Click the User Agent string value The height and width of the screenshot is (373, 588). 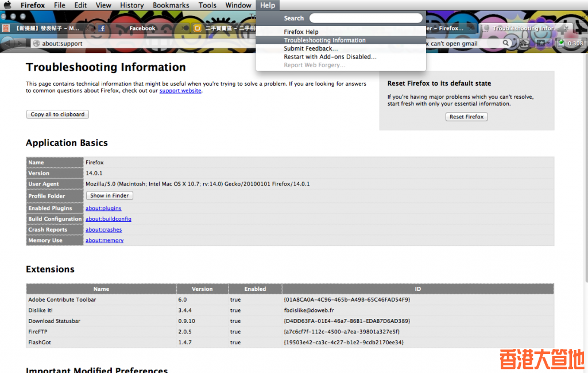click(198, 184)
